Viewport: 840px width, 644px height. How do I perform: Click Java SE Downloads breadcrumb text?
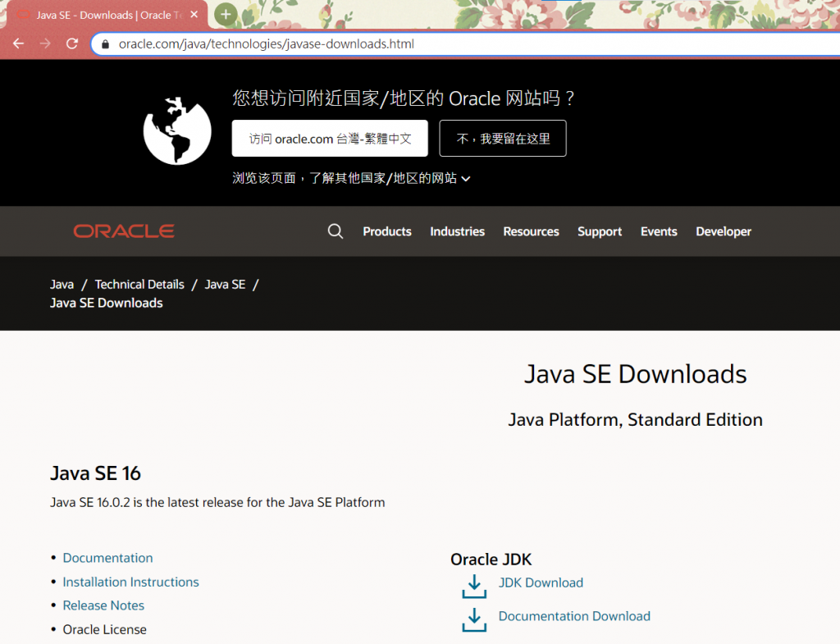coord(106,303)
